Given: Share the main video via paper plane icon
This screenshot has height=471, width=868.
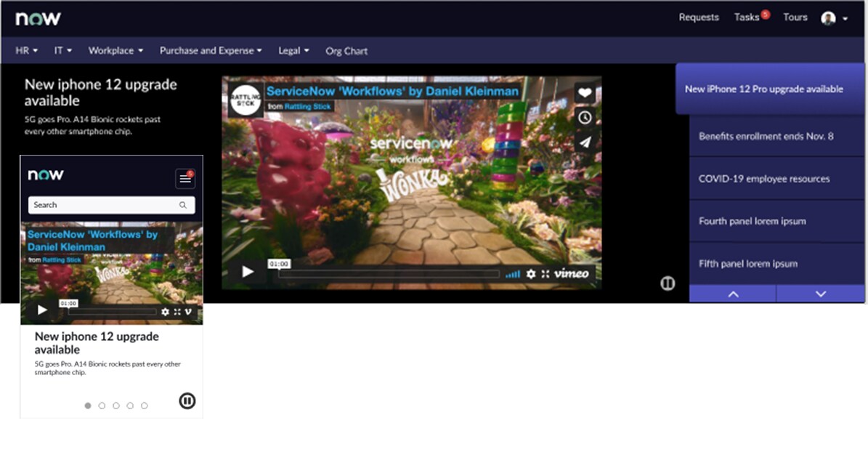Looking at the screenshot, I should click(585, 142).
